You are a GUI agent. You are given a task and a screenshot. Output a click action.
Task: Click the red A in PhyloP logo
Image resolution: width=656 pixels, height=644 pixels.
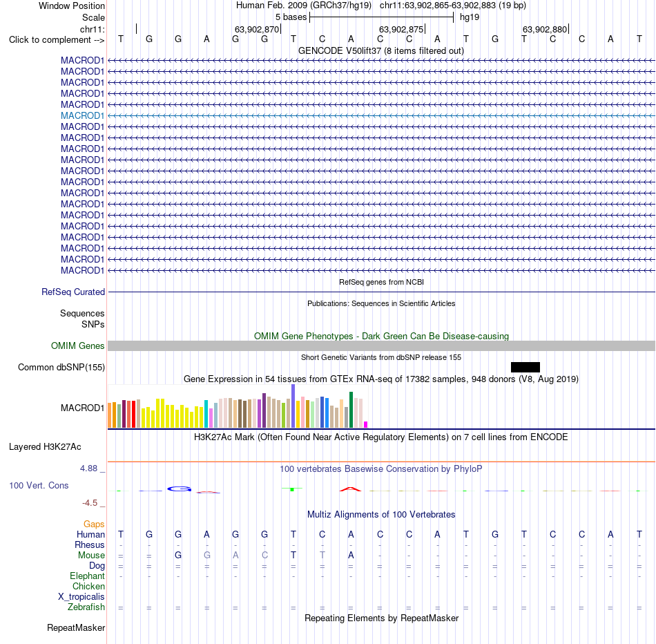coord(350,489)
